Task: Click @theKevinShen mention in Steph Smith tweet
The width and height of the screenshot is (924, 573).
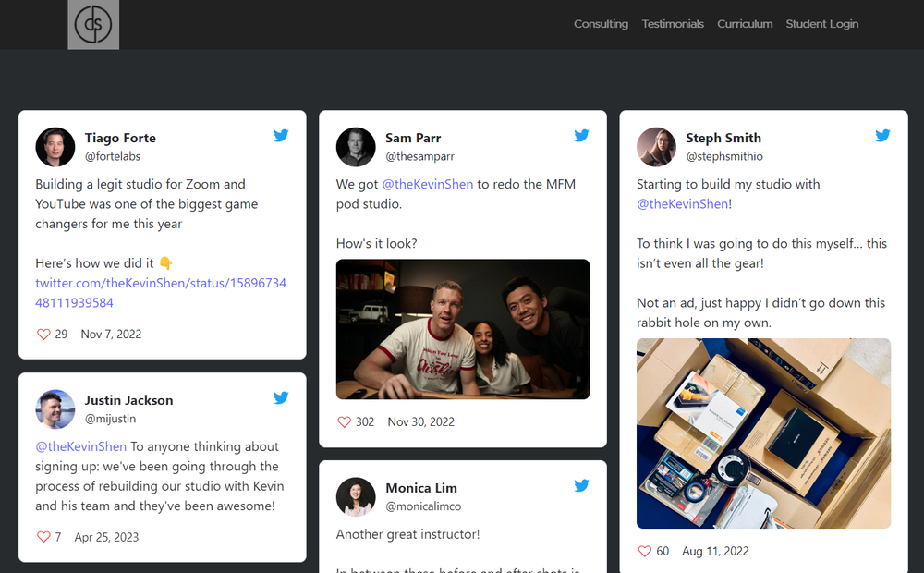Action: point(683,204)
